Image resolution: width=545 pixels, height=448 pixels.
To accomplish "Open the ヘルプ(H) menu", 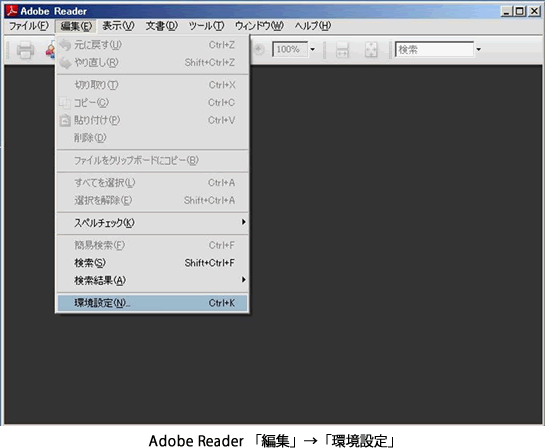I will 312,26.
